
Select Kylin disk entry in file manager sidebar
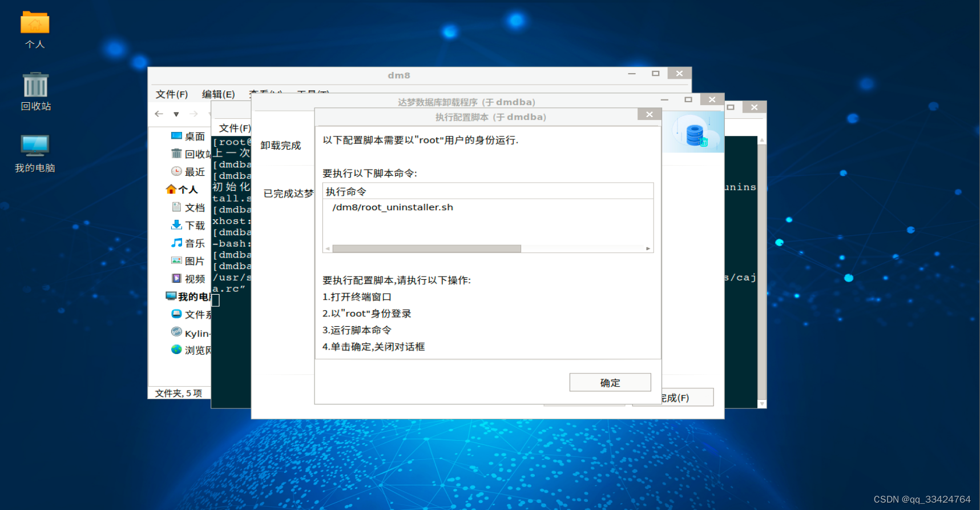pyautogui.click(x=191, y=333)
